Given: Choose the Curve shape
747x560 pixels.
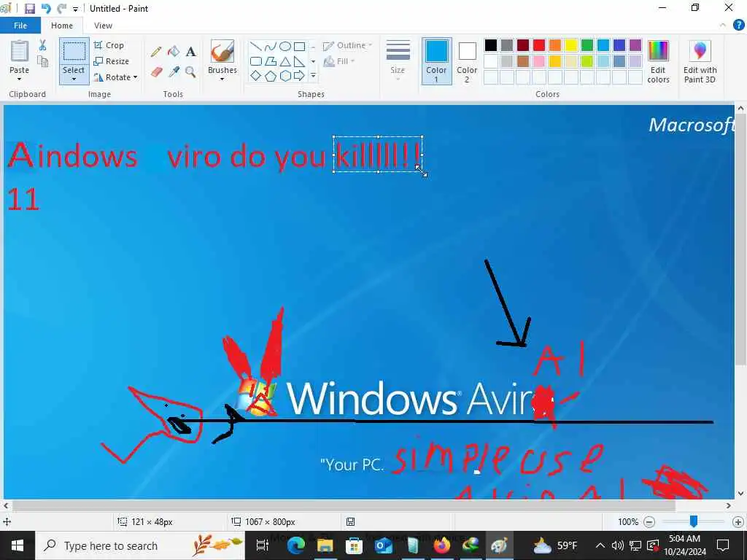Looking at the screenshot, I should (271, 46).
